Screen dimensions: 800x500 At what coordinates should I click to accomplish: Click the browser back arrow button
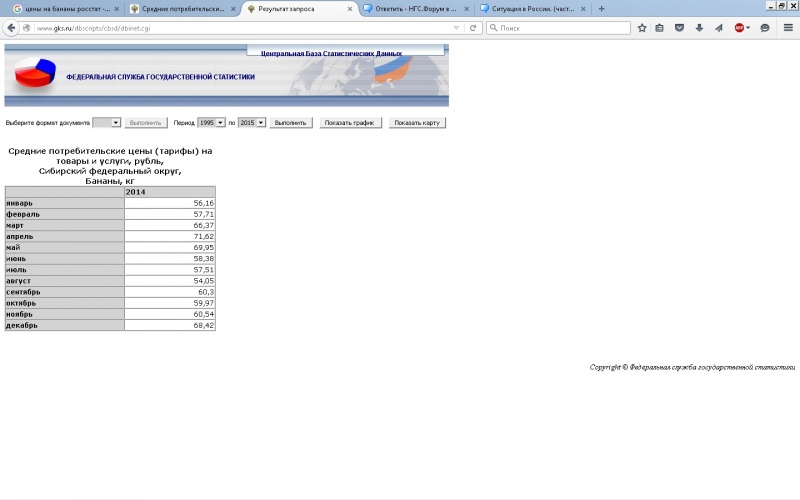[x=12, y=28]
